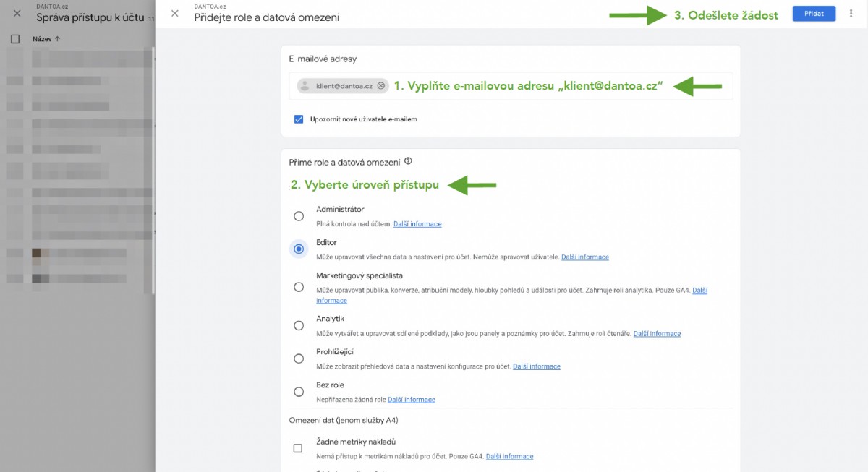Select the Analytik role radio button
Screen dimensions: 868x472
click(299, 325)
